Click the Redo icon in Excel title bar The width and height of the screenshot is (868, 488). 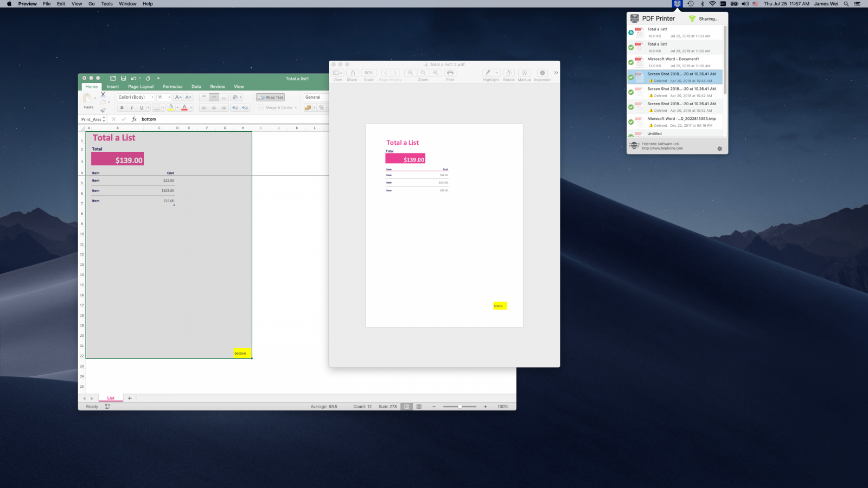tap(148, 78)
